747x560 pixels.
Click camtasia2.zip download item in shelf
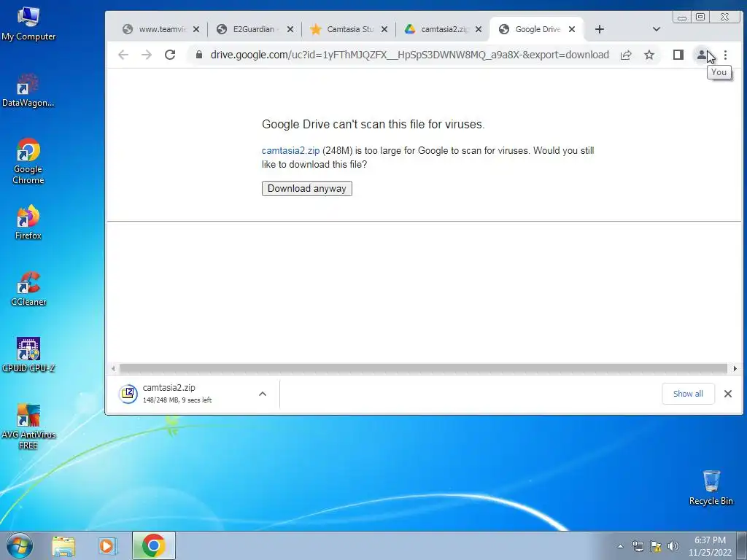click(186, 393)
